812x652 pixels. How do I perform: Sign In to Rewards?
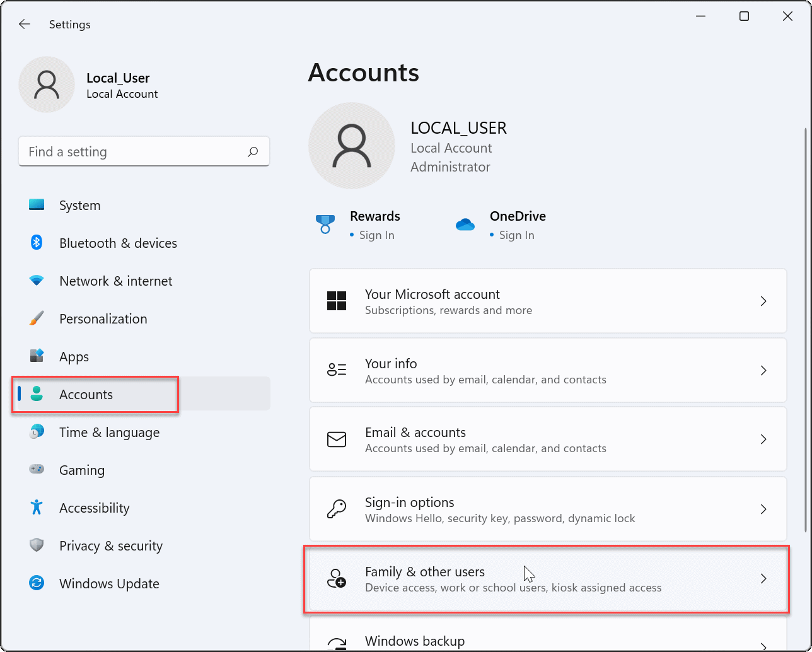378,235
